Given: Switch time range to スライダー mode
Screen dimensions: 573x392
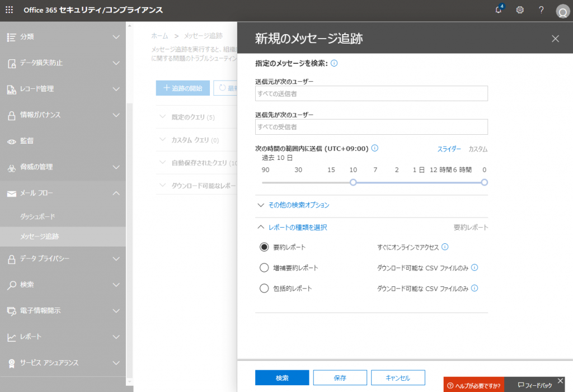Looking at the screenshot, I should tap(449, 149).
